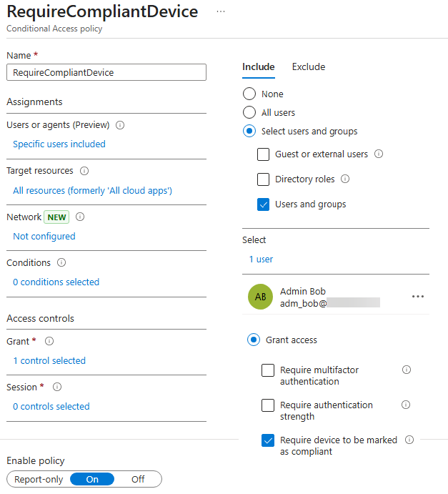The width and height of the screenshot is (448, 494).
Task: Open the ellipsis menu for Admin Bob
Action: pyautogui.click(x=418, y=297)
